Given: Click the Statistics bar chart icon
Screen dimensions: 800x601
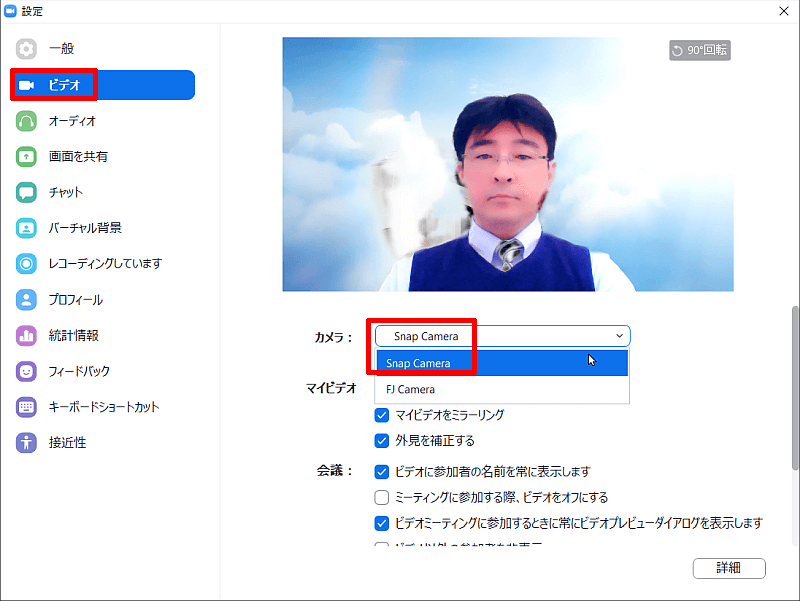Looking at the screenshot, I should [26, 336].
